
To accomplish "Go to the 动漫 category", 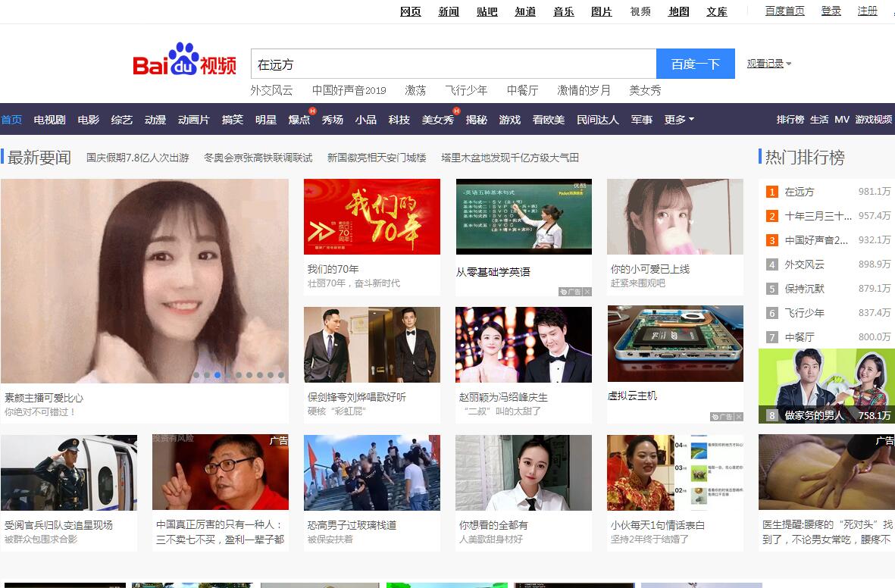I will (155, 119).
